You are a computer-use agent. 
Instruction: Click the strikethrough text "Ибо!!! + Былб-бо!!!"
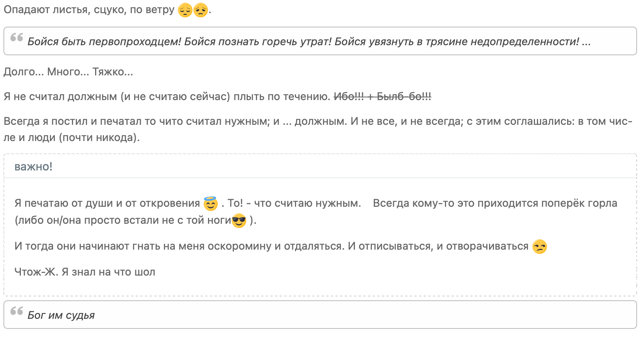tap(382, 97)
